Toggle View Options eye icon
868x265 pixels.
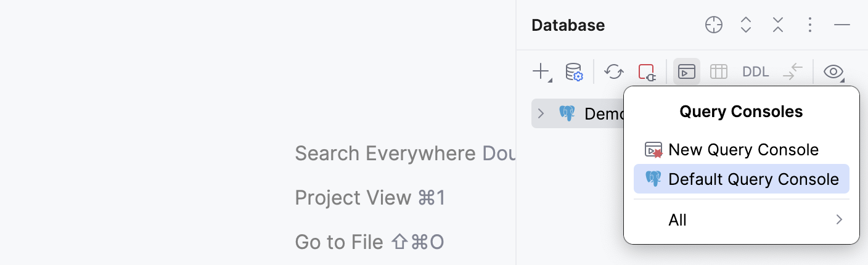point(833,71)
